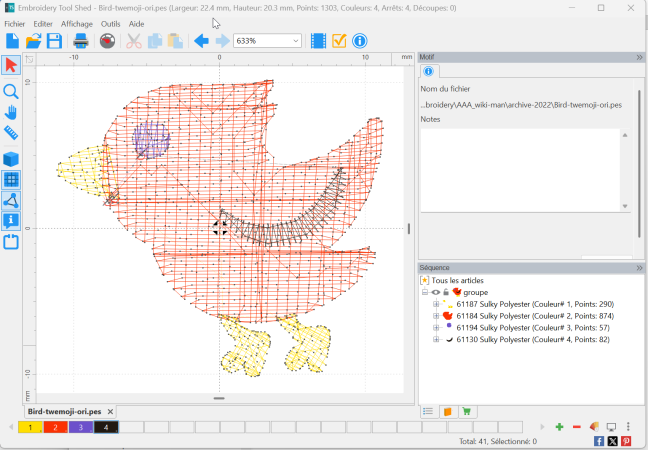Click inside the Notes text field
Image resolution: width=648 pixels, height=450 pixels.
point(520,170)
